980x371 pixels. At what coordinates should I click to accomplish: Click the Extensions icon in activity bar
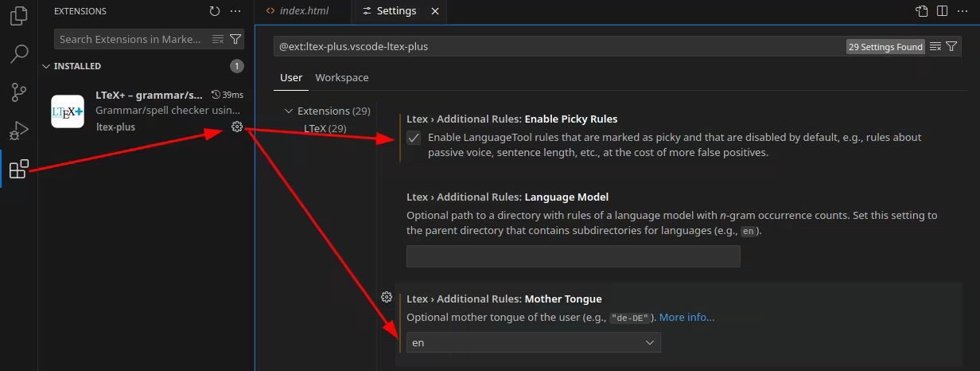(18, 169)
